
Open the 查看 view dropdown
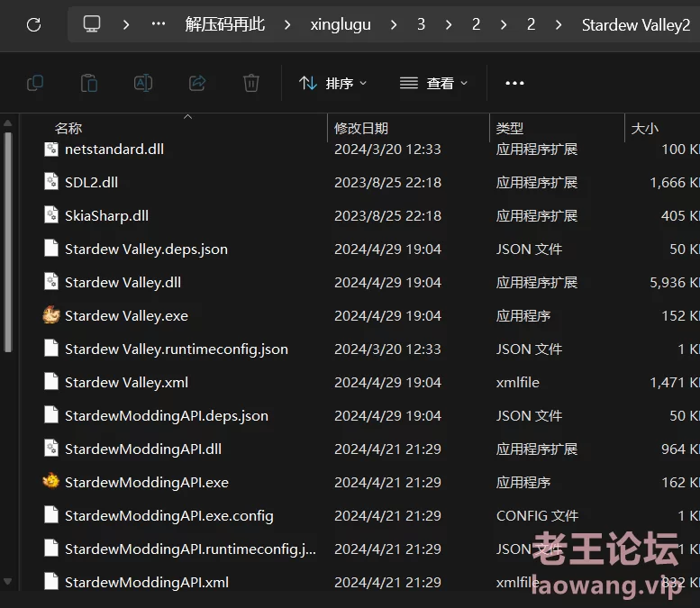434,83
